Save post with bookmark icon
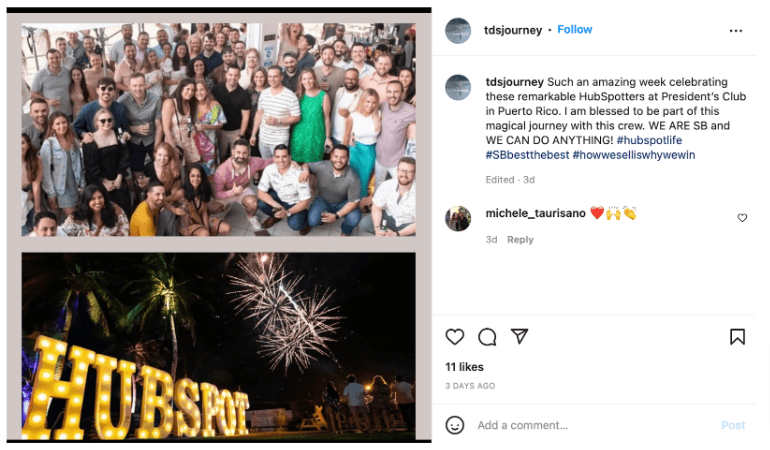Image resolution: width=770 pixels, height=450 pixels. point(737,337)
